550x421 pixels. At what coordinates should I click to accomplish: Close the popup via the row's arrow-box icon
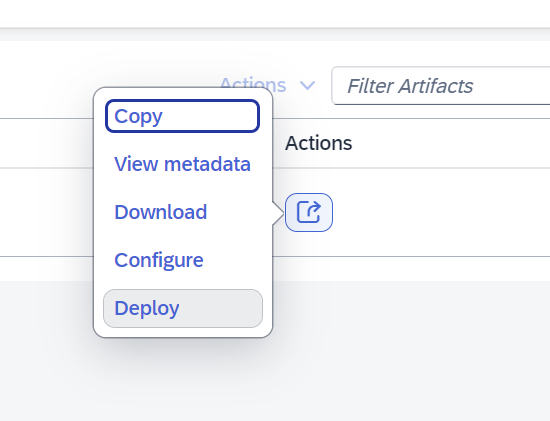[309, 212]
